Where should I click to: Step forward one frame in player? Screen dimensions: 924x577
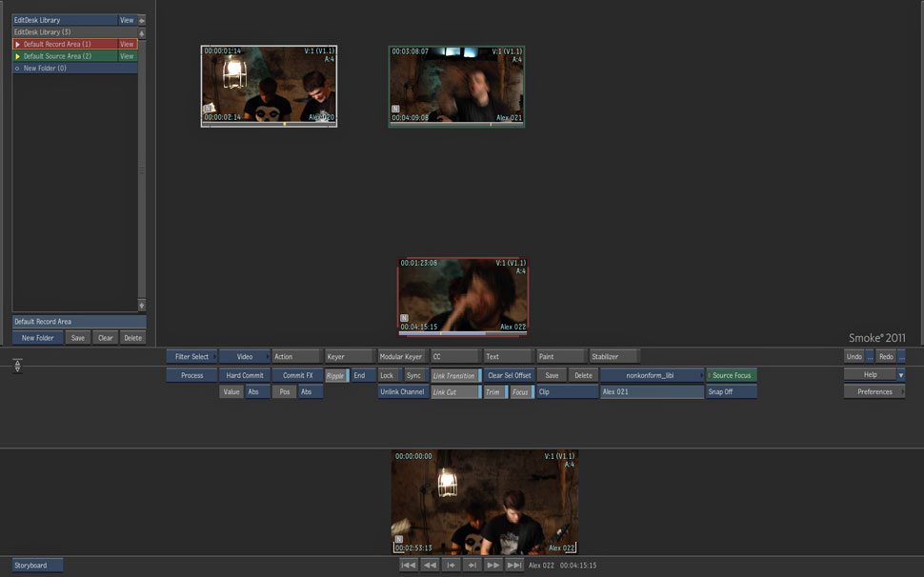pos(472,565)
